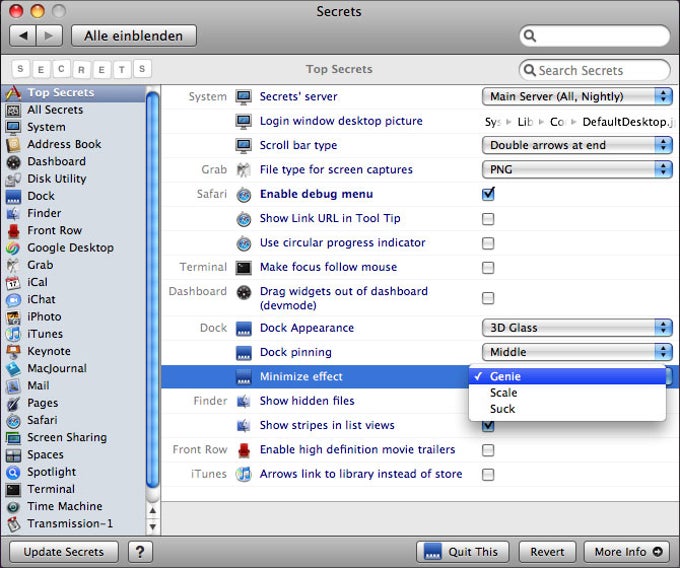
Task: Open Safari icon in sidebar
Action: click(13, 420)
